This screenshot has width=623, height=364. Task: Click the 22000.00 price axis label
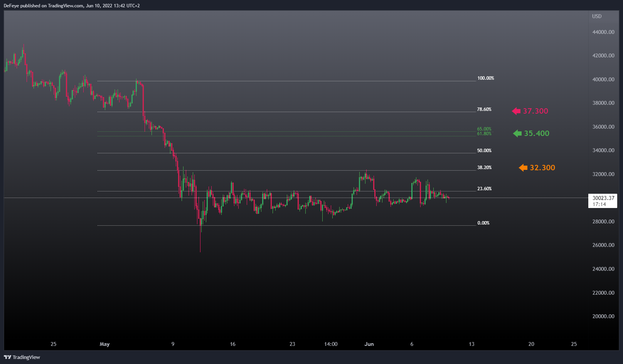603,293
